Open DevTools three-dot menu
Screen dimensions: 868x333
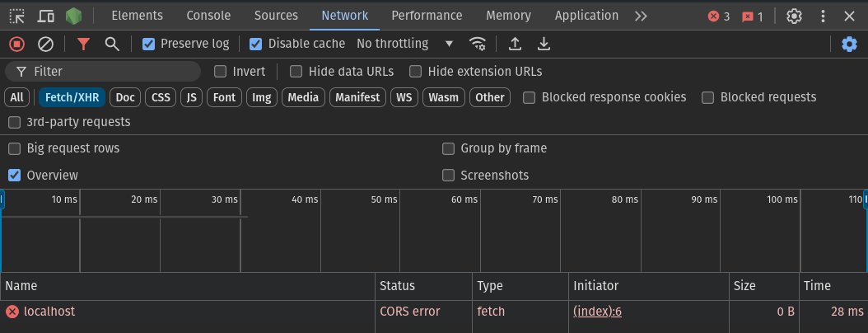824,16
